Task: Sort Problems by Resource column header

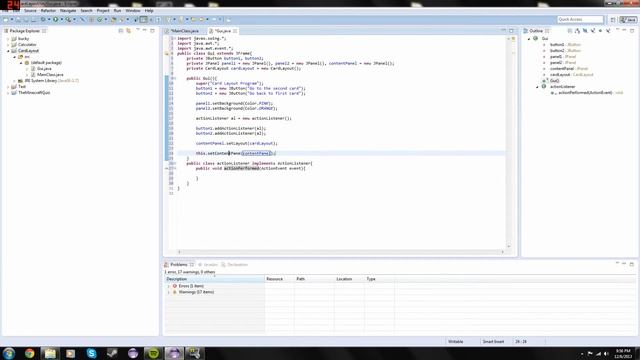Action: tap(279, 279)
